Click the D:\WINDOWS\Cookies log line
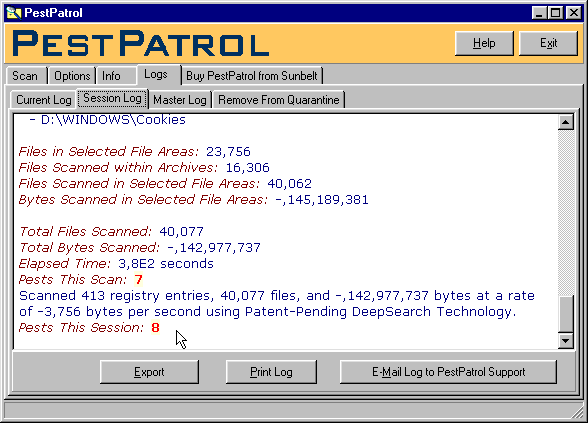Viewport: 588px width, 423px height. (x=107, y=120)
